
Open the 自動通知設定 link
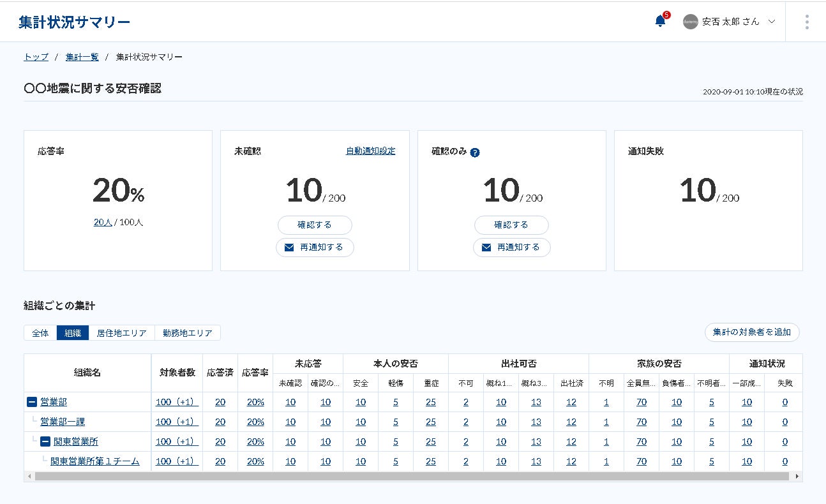[x=371, y=151]
